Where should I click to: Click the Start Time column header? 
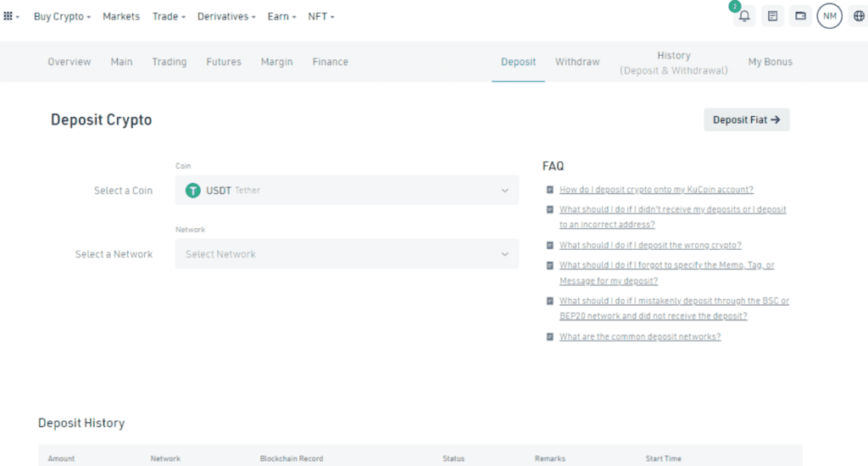[x=663, y=458]
